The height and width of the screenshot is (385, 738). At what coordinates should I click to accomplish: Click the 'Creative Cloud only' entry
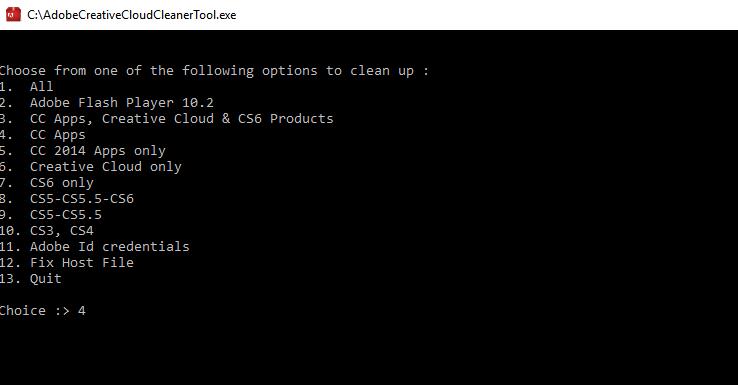coord(106,167)
